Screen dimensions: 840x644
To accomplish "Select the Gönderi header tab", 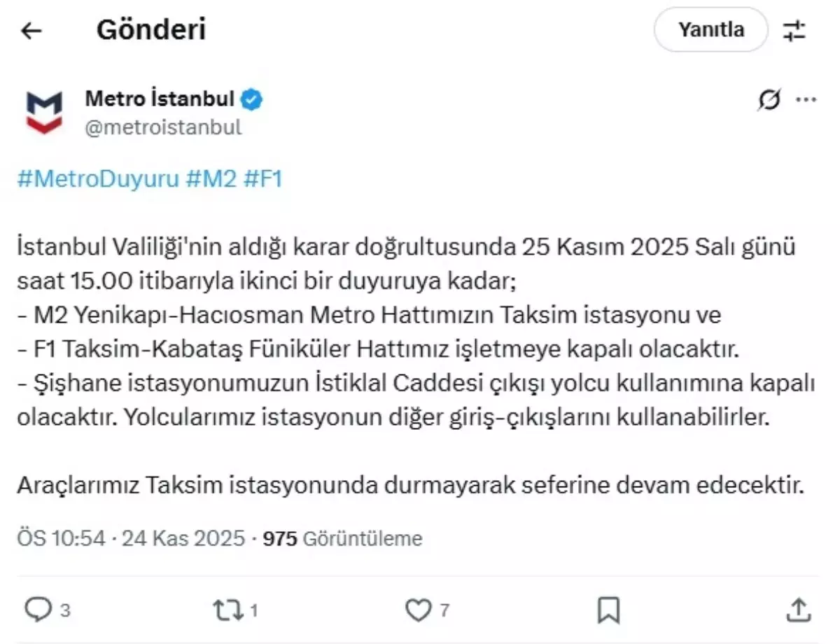I will (x=151, y=29).
